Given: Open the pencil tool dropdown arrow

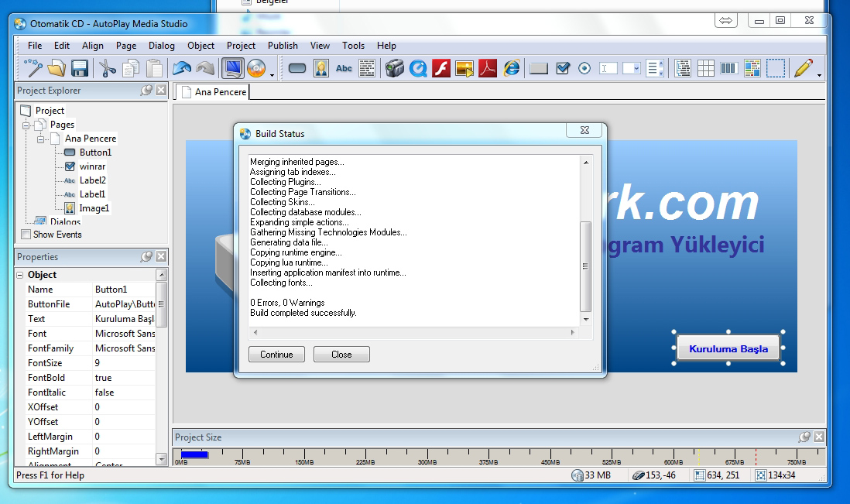Looking at the screenshot, I should click(819, 75).
